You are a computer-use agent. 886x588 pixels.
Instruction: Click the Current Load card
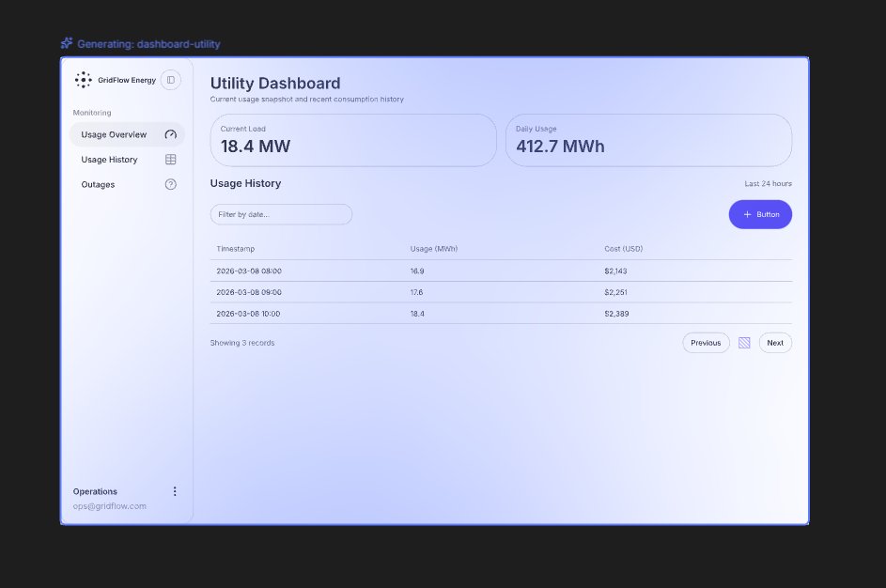353,140
